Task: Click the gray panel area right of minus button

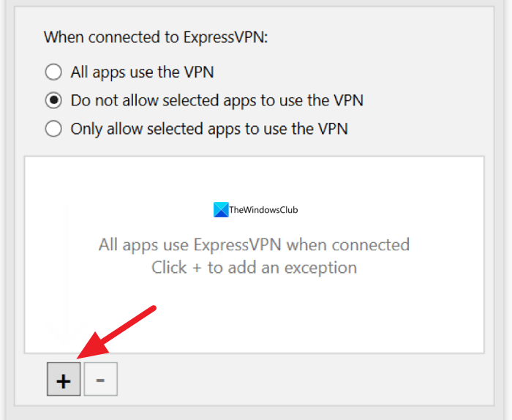Action: click(293, 380)
